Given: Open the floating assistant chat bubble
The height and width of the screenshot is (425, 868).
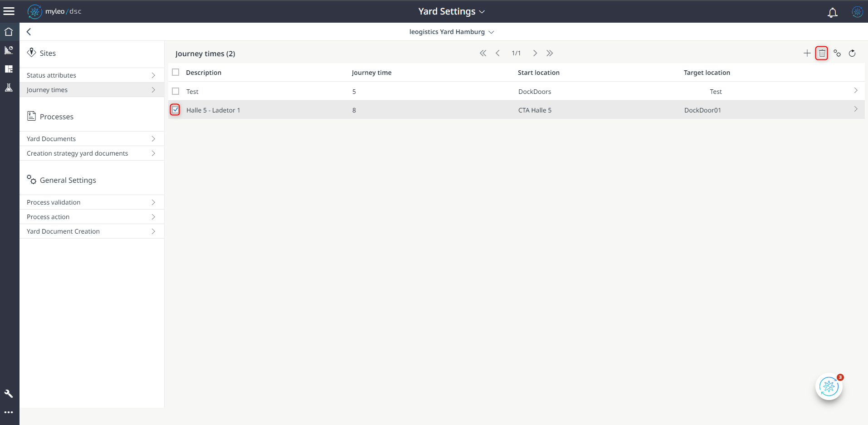Looking at the screenshot, I should point(829,386).
